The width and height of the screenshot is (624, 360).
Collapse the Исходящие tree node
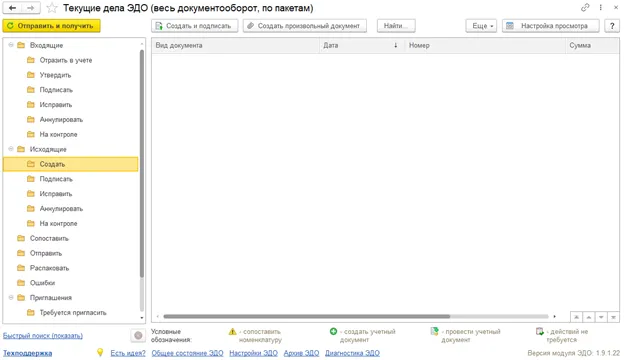pyautogui.click(x=11, y=149)
